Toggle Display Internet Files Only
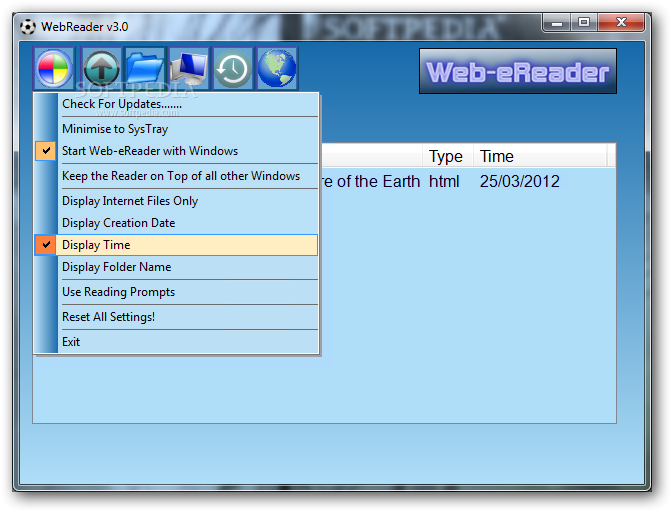 (176, 201)
